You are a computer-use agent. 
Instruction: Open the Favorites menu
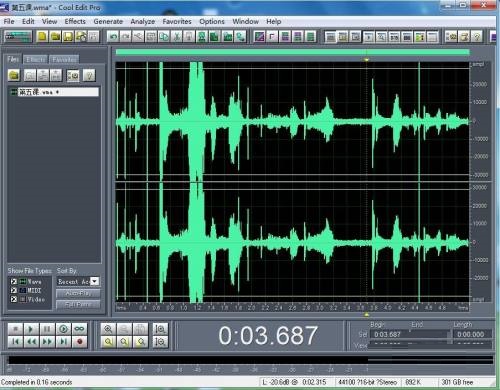177,21
